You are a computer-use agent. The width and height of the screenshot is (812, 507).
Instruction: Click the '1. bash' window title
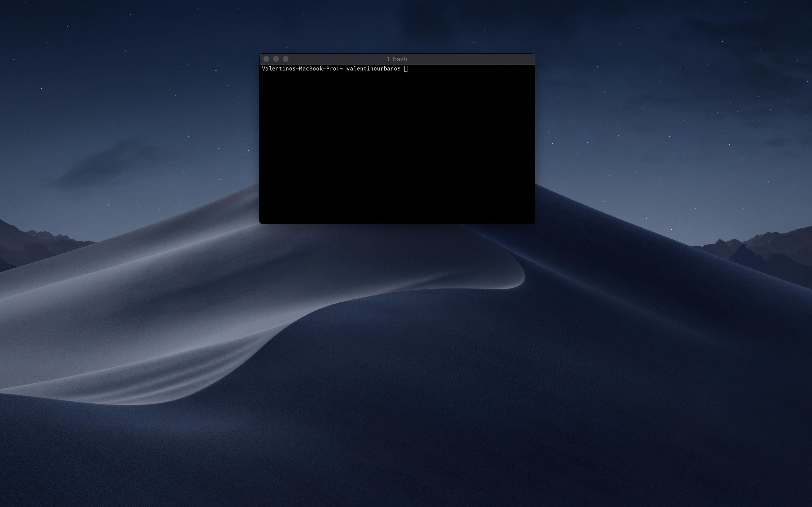[x=397, y=59]
